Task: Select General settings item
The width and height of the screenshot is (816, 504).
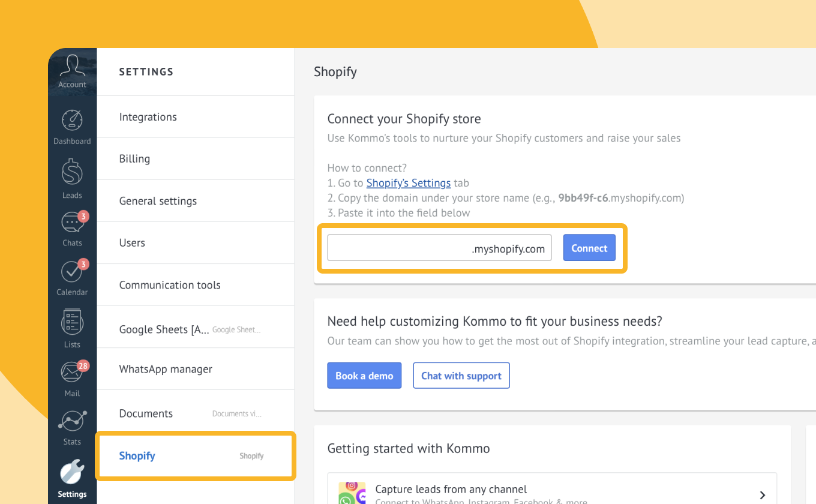Action: pos(196,201)
